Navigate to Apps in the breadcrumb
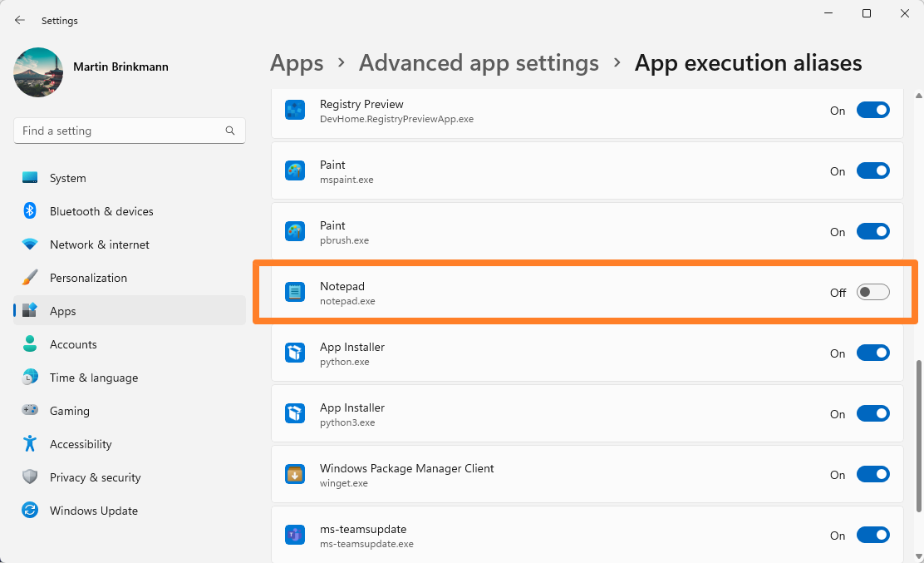924x563 pixels. [x=297, y=63]
